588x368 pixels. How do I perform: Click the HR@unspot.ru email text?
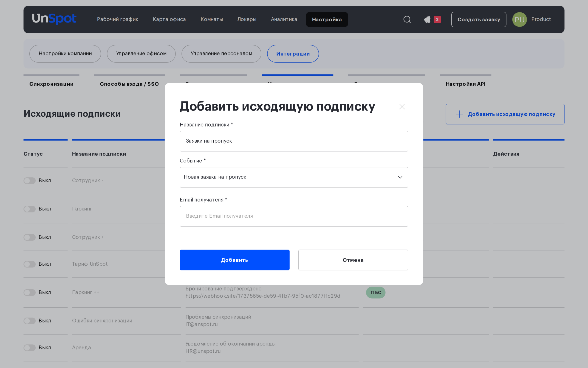click(x=203, y=351)
